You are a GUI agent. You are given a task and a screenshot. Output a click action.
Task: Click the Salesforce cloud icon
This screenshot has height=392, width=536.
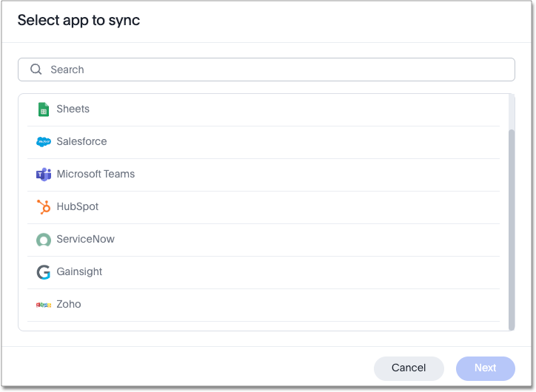(44, 142)
